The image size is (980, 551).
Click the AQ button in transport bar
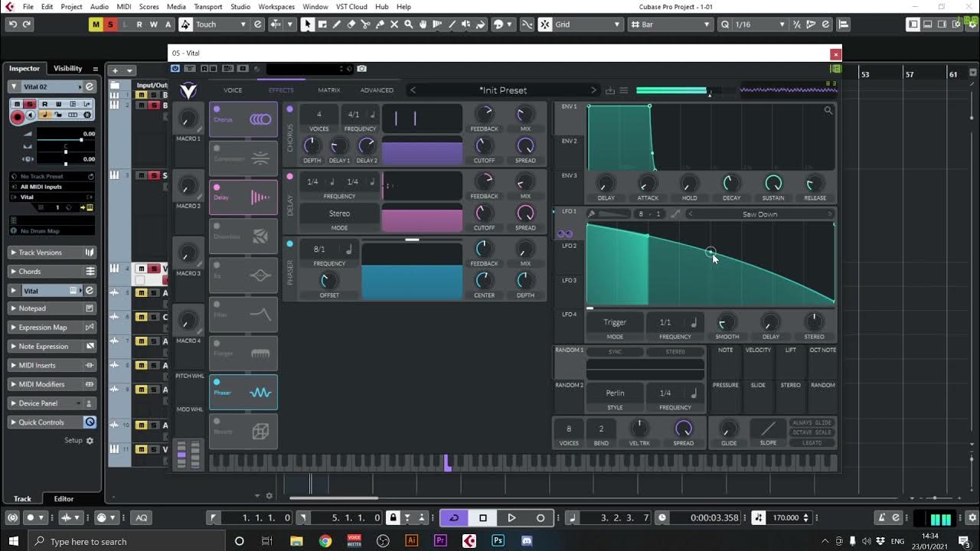pyautogui.click(x=141, y=518)
